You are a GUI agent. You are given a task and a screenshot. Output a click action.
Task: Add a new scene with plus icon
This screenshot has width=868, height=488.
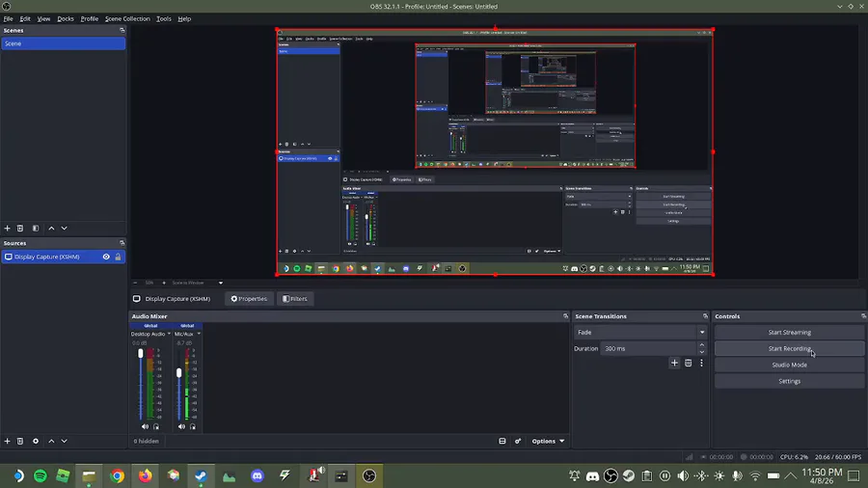(x=7, y=228)
